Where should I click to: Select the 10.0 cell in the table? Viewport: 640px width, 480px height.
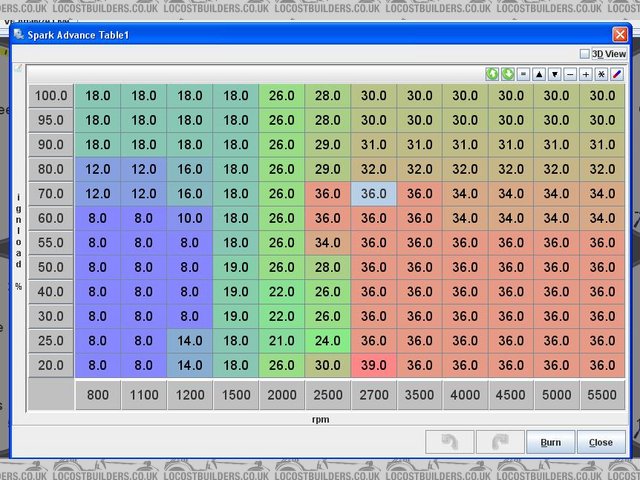[190, 218]
